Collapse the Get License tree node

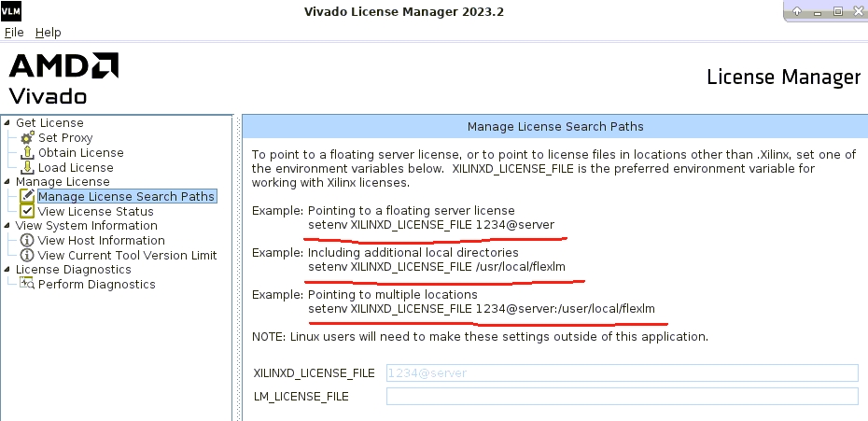7,123
